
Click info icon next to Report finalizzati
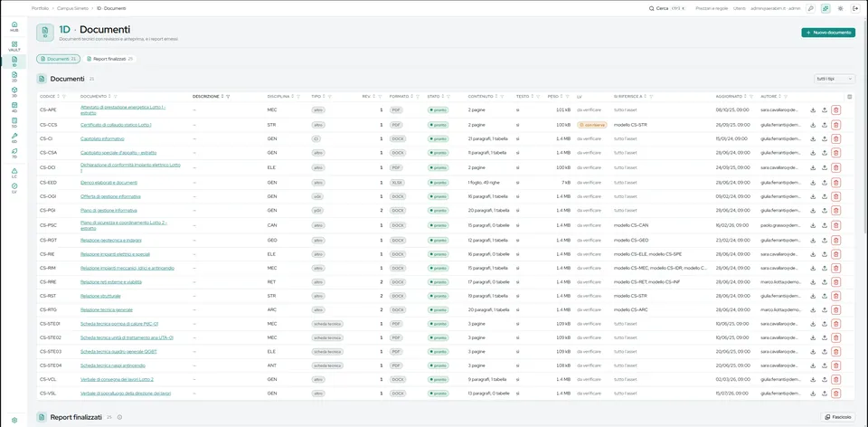pyautogui.click(x=119, y=417)
